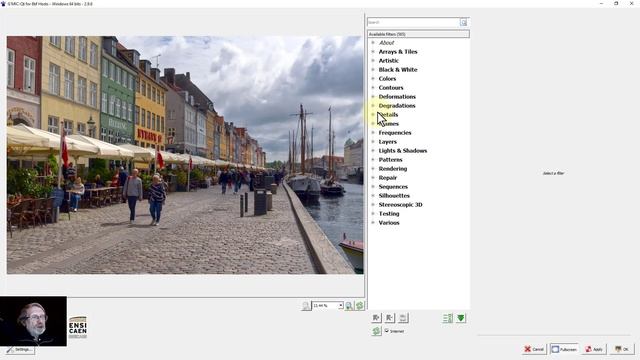Click the Fullscreen button
The width and height of the screenshot is (640, 360).
564,349
